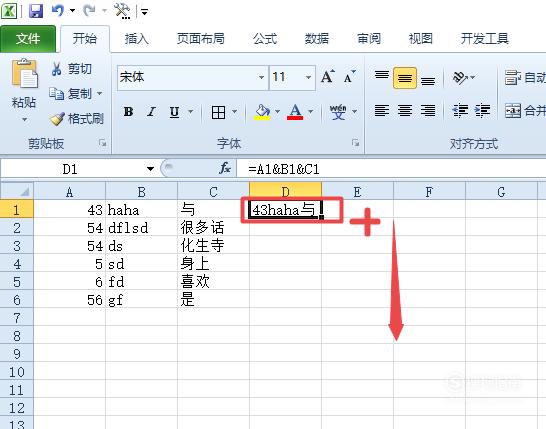Click the Cut scissors icon
This screenshot has height=429, width=546.
point(56,69)
